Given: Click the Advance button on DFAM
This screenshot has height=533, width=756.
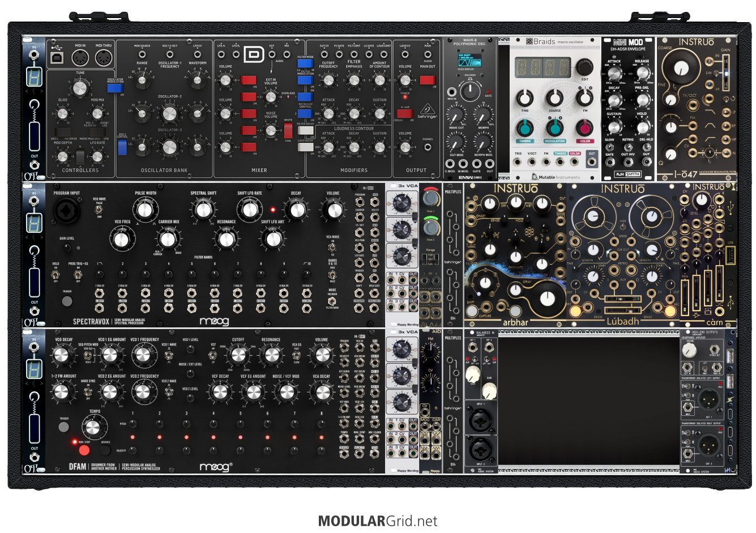Looking at the screenshot, I should coord(105,451).
